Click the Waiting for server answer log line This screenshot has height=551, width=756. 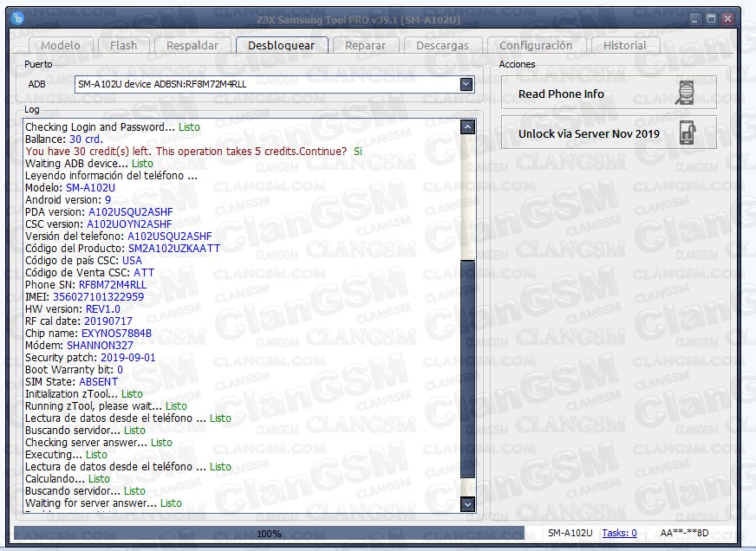tap(104, 502)
